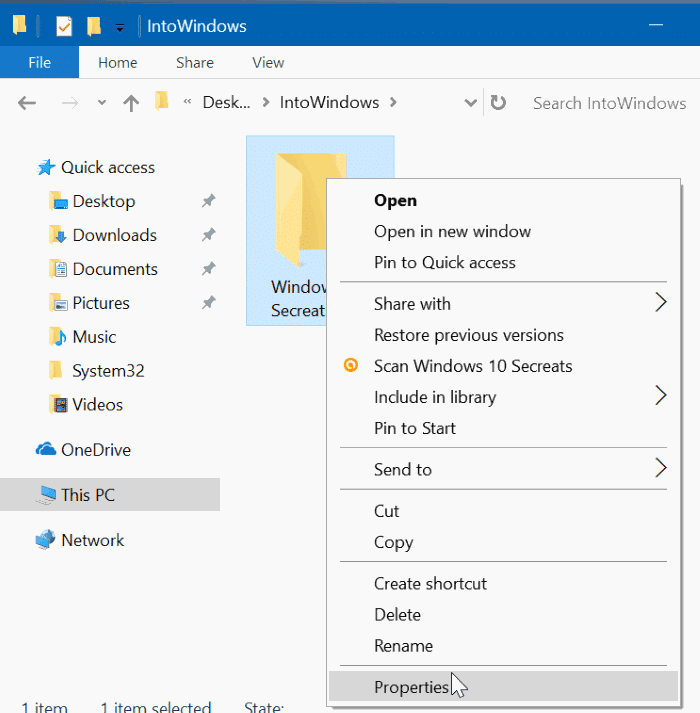
Task: Select Quick access in navigation pane
Action: click(108, 167)
